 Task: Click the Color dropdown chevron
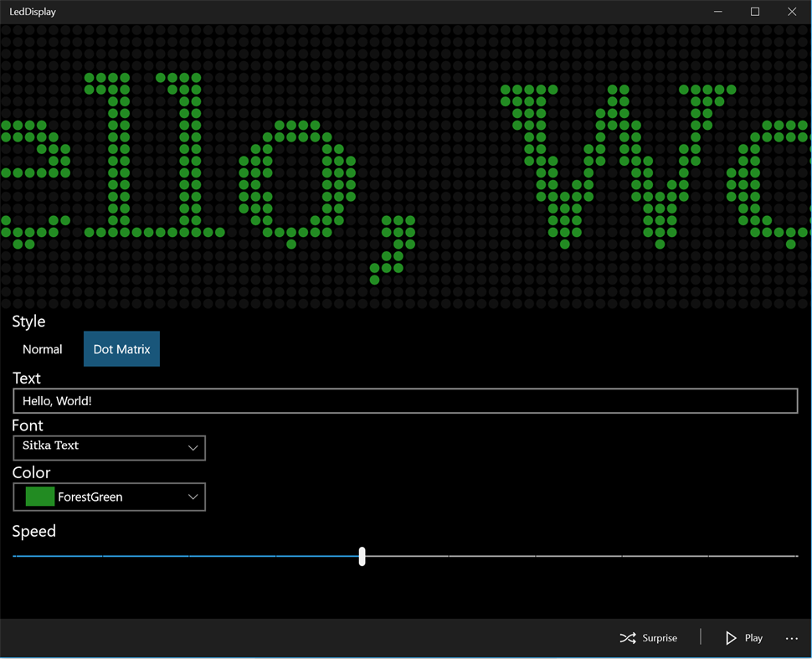(x=193, y=497)
